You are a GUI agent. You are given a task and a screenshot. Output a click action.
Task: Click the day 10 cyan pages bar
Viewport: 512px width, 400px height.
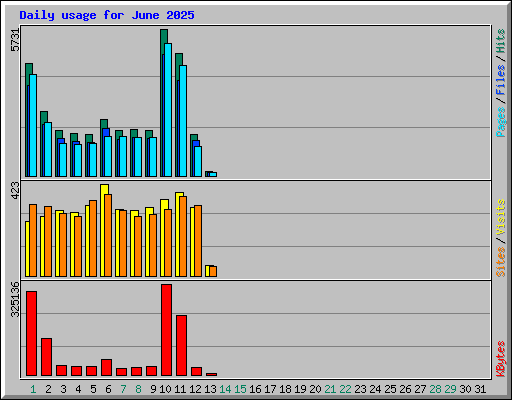point(168,110)
